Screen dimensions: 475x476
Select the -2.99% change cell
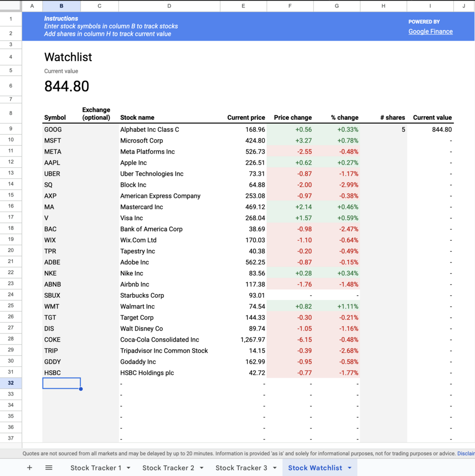click(x=337, y=185)
